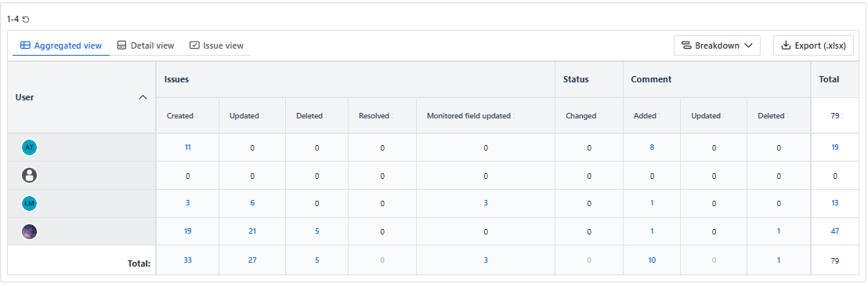Click the AT user avatar
Image resolution: width=868 pixels, height=287 pixels.
pyautogui.click(x=29, y=147)
